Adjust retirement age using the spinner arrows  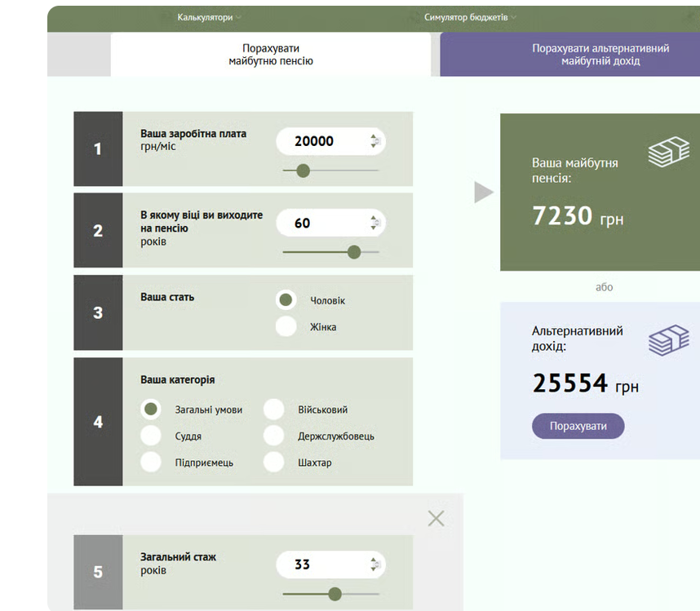pos(374,222)
